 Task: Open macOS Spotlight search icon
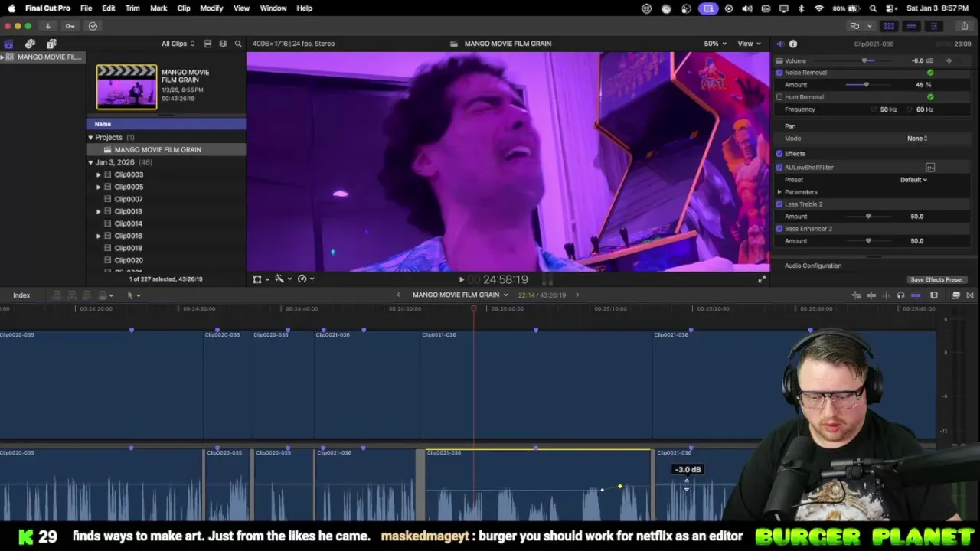pyautogui.click(x=873, y=8)
